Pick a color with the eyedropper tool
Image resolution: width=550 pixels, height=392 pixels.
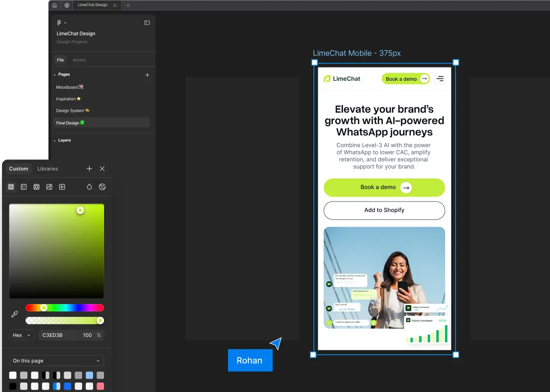pyautogui.click(x=14, y=314)
